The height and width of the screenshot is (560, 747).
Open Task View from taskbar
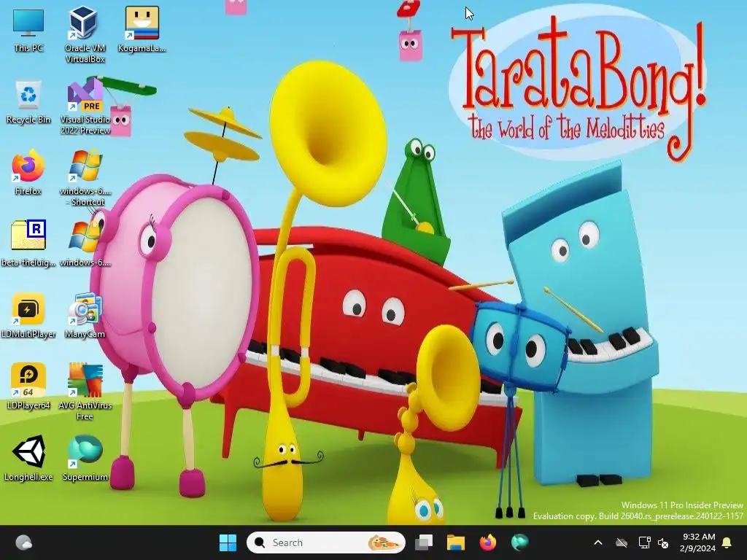424,542
